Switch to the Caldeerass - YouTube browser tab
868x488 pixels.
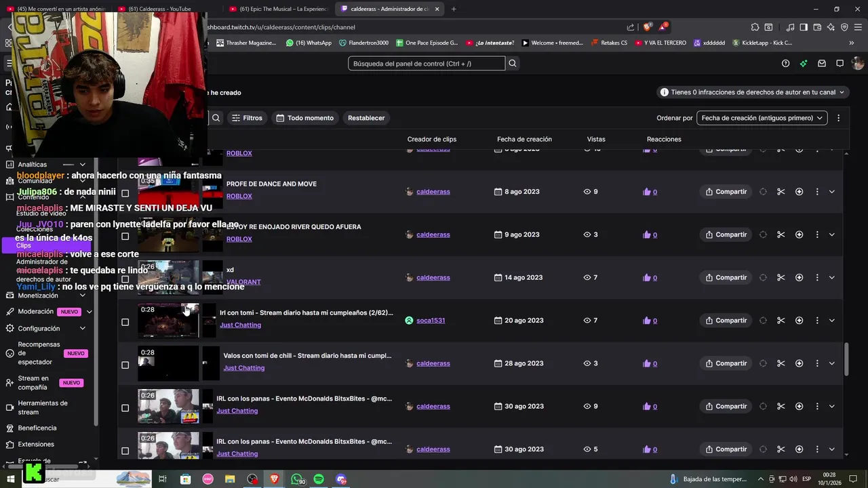click(161, 9)
